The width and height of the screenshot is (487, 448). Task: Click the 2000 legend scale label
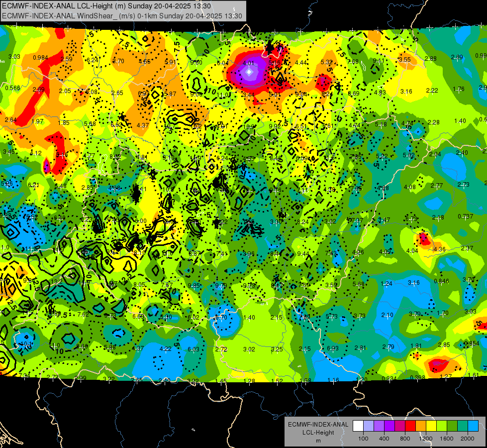[468, 439]
